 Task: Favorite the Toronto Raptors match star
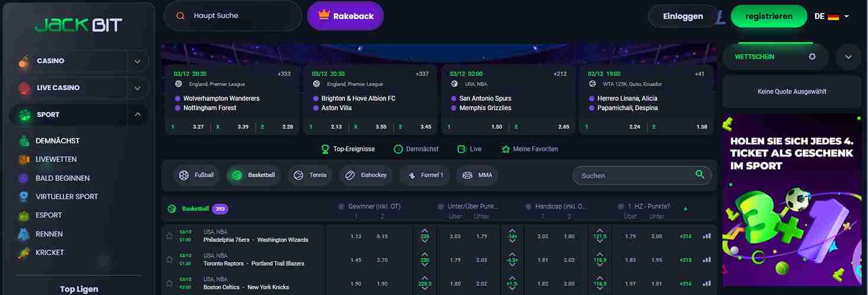170,259
